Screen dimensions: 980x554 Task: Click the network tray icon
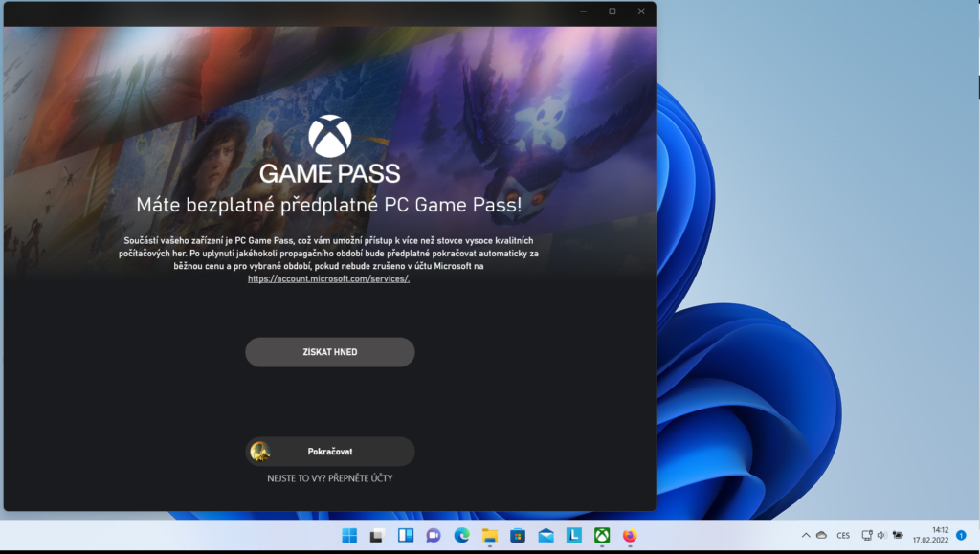point(867,535)
